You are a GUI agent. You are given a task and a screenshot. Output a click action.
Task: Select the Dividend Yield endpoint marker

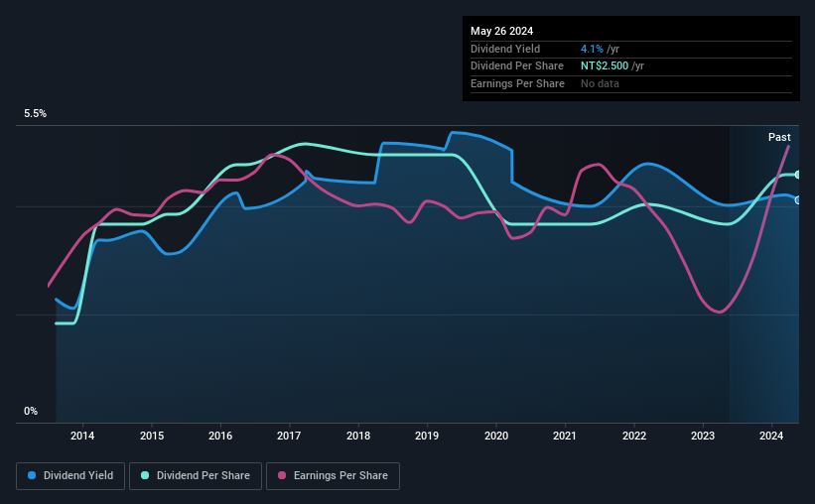point(798,200)
